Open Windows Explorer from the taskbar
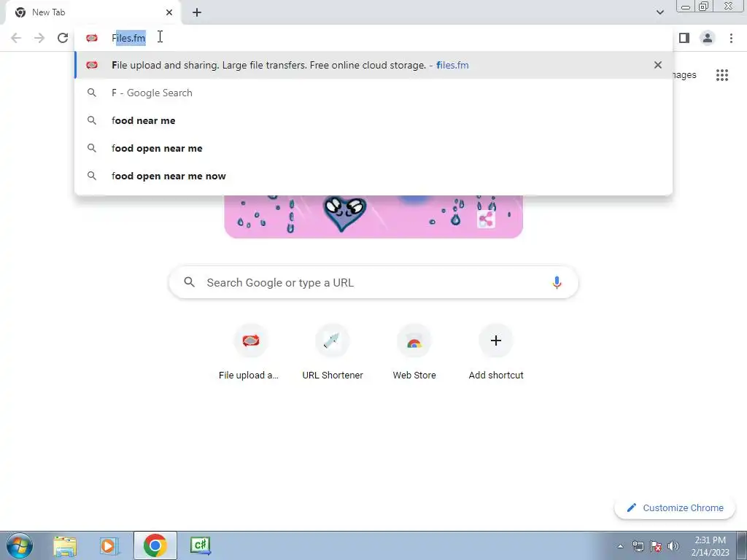 coord(65,545)
